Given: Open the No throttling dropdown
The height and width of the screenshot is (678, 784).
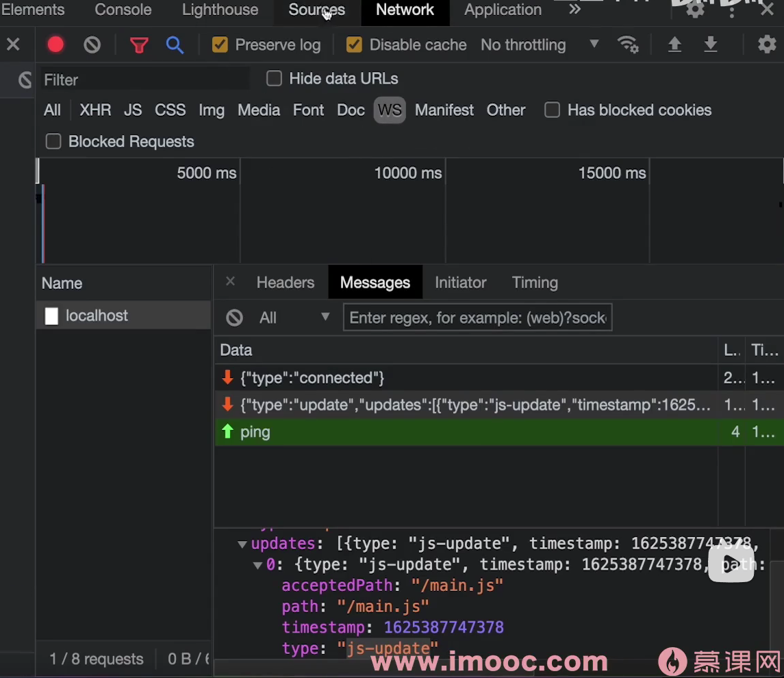Looking at the screenshot, I should pyautogui.click(x=540, y=45).
